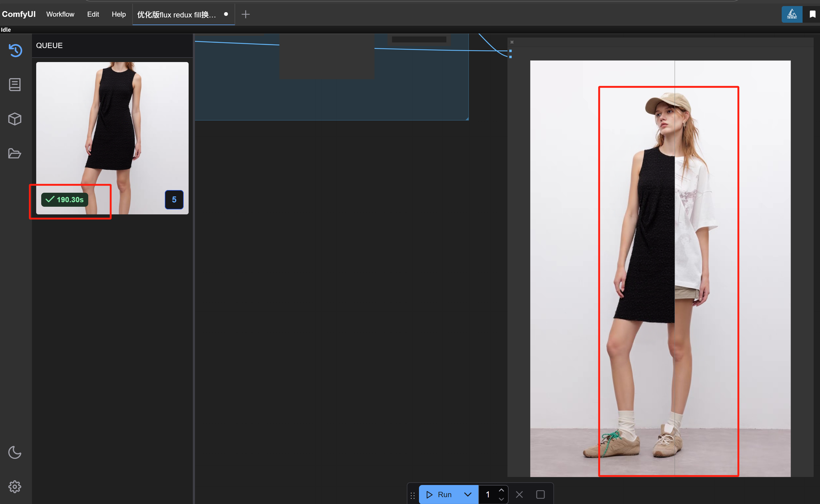
Task: Open the Workflow menu
Action: 60,14
